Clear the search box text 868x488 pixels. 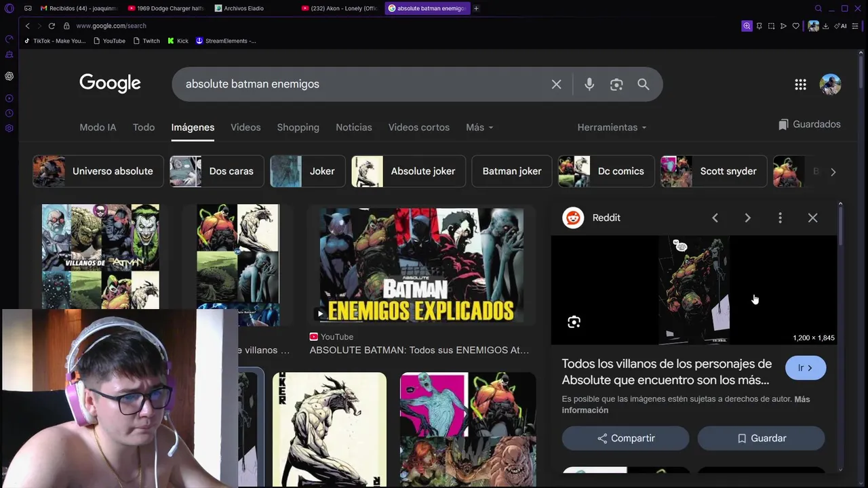pos(556,84)
